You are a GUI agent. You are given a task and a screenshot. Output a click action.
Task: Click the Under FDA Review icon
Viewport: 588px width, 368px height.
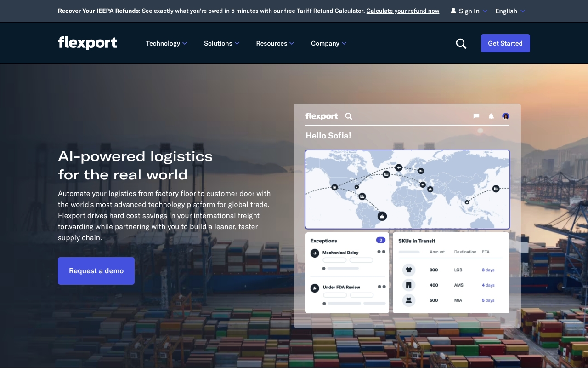tap(315, 288)
